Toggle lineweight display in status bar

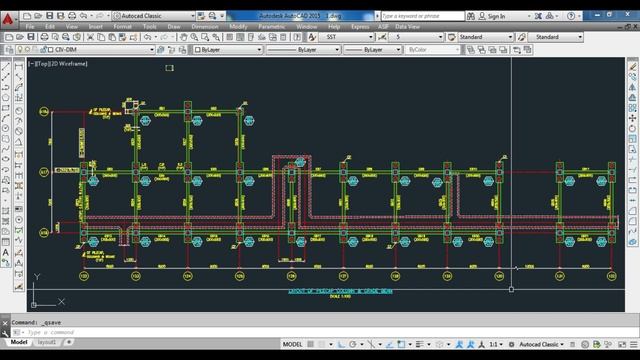pos(420,344)
